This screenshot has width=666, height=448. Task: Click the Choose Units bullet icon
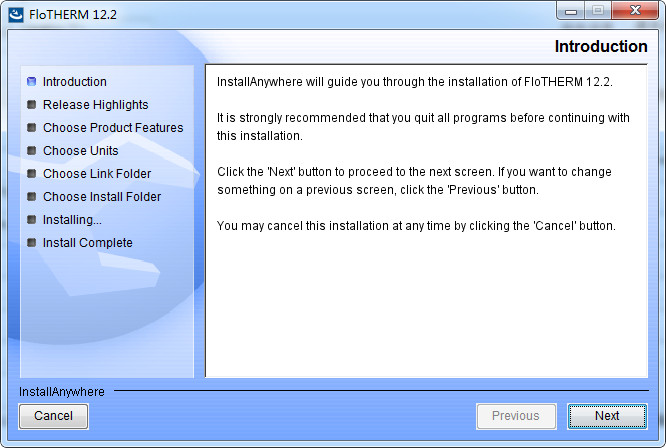32,151
